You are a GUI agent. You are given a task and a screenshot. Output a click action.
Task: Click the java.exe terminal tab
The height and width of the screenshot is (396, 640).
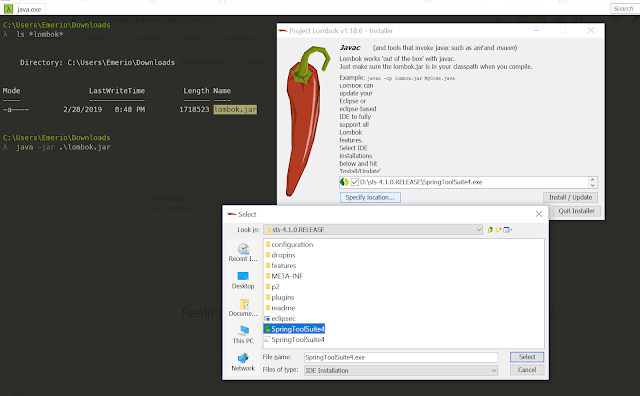coord(24,9)
